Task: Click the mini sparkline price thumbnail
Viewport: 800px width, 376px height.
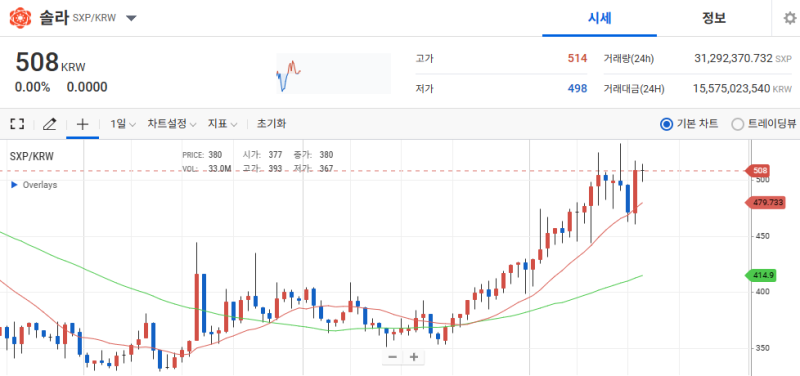Action: click(x=334, y=73)
